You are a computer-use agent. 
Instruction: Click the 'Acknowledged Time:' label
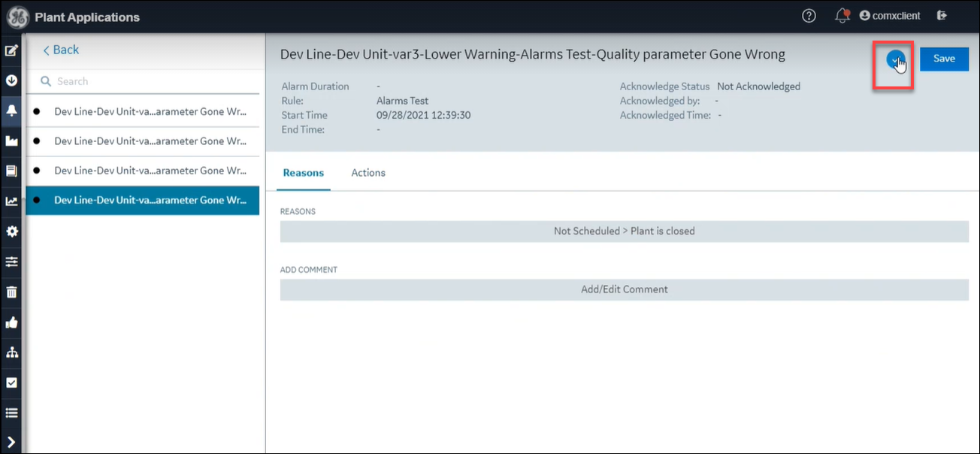click(x=665, y=115)
